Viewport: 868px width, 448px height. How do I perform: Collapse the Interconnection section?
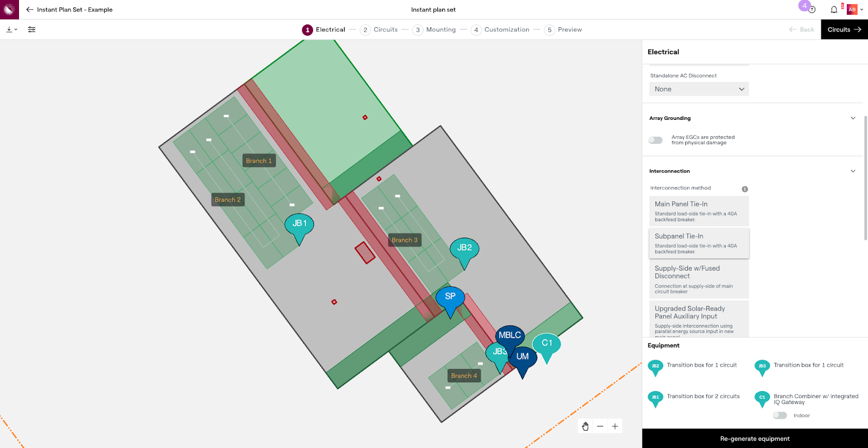click(853, 171)
